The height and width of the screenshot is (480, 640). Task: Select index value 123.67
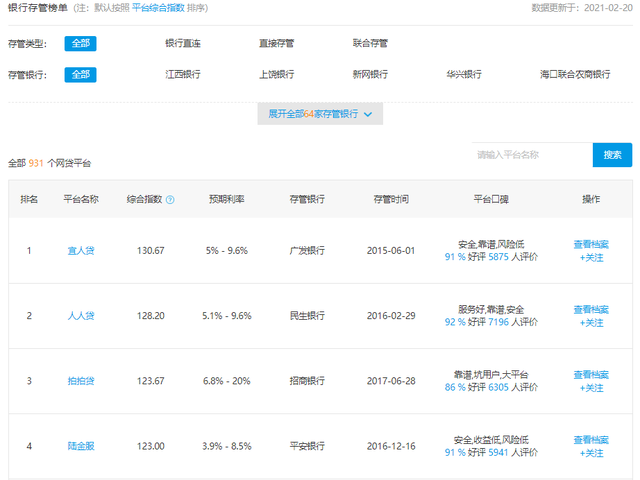(x=151, y=381)
